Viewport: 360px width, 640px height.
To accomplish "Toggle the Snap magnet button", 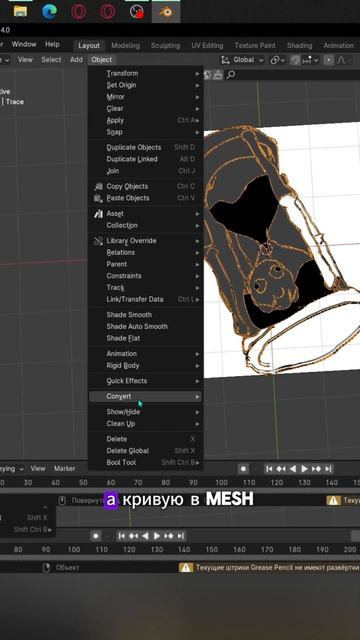I will [x=295, y=60].
